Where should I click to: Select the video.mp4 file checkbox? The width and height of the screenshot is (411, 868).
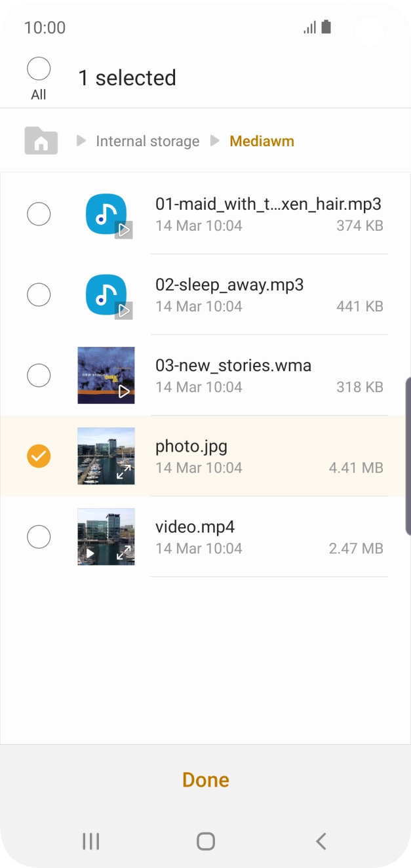39,537
